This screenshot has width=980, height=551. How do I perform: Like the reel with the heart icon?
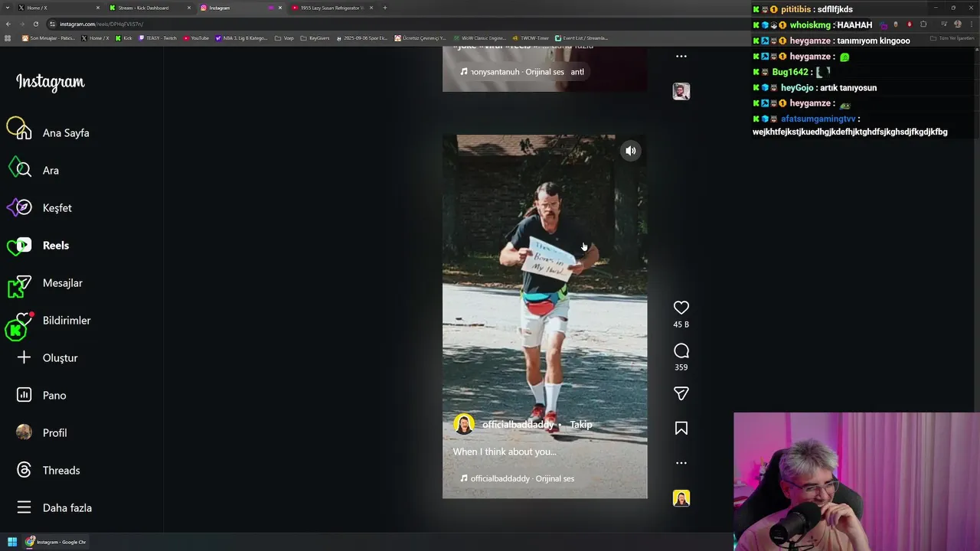click(681, 308)
